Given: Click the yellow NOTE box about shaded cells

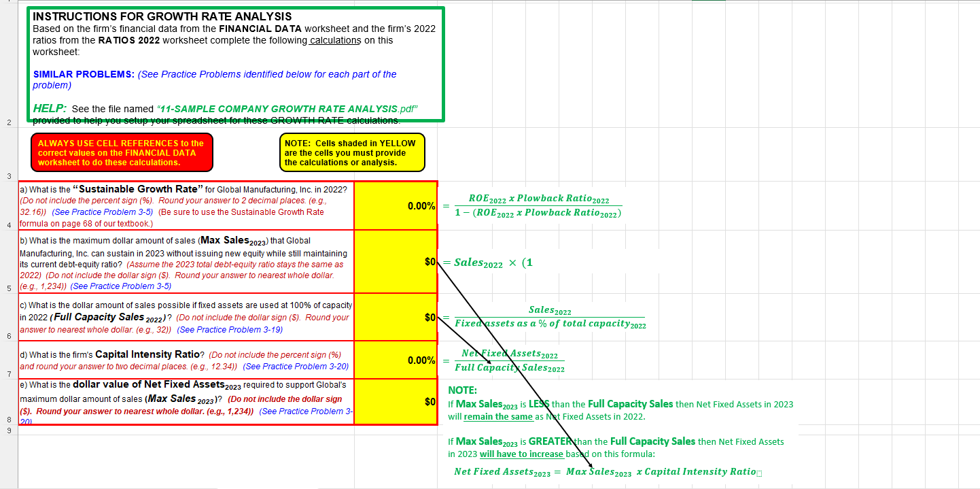Looking at the screenshot, I should tap(352, 152).
